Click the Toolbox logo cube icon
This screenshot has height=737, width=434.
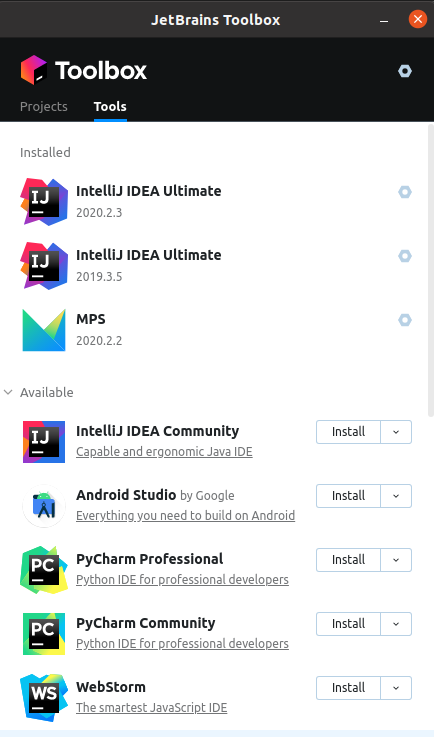tap(33, 70)
